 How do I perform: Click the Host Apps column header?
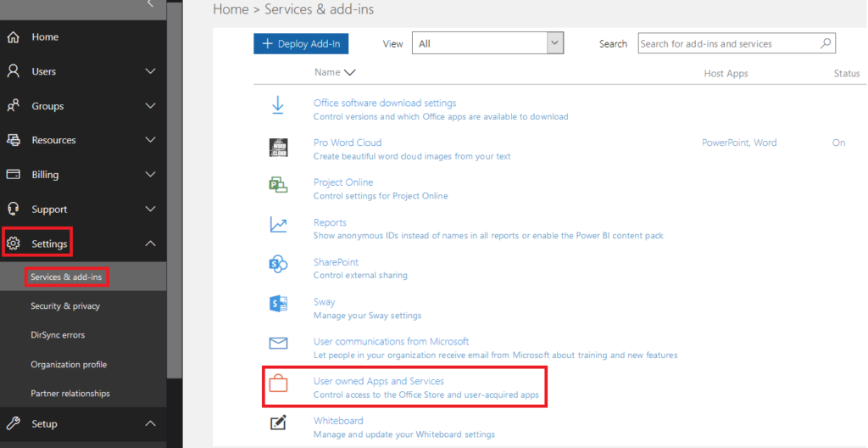(x=726, y=73)
